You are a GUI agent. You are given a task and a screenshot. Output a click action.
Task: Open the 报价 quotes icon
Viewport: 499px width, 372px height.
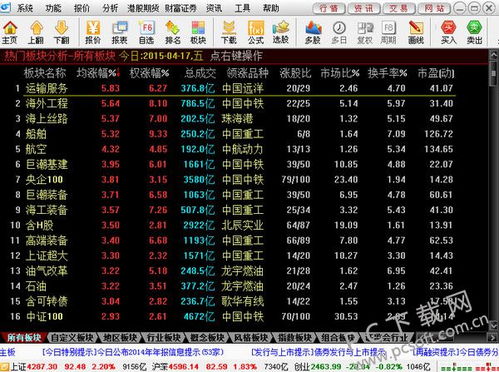click(x=93, y=33)
